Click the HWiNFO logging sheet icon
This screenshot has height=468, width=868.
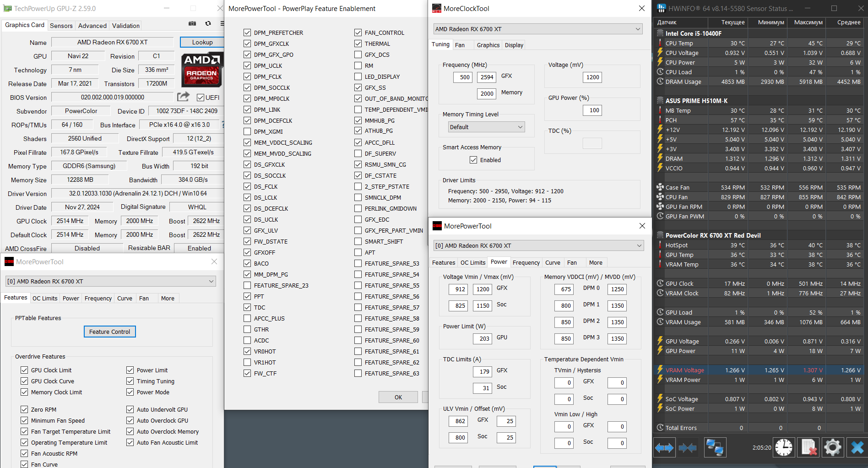[x=808, y=447]
